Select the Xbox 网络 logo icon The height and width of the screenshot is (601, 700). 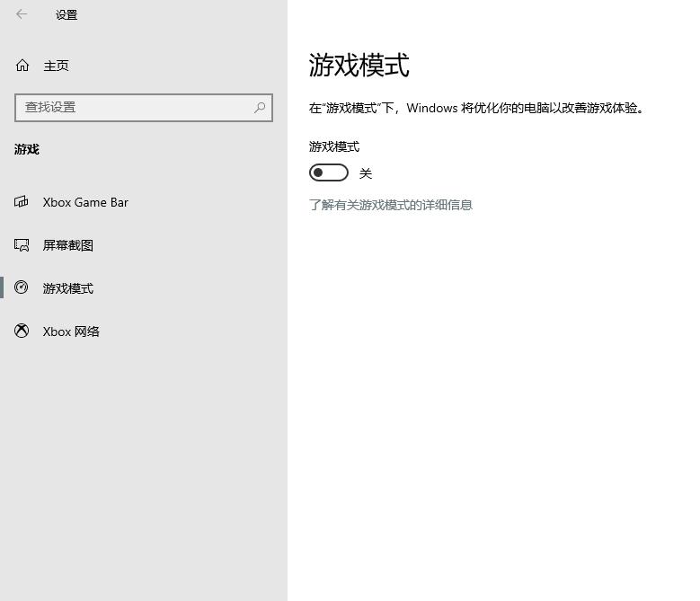[22, 331]
